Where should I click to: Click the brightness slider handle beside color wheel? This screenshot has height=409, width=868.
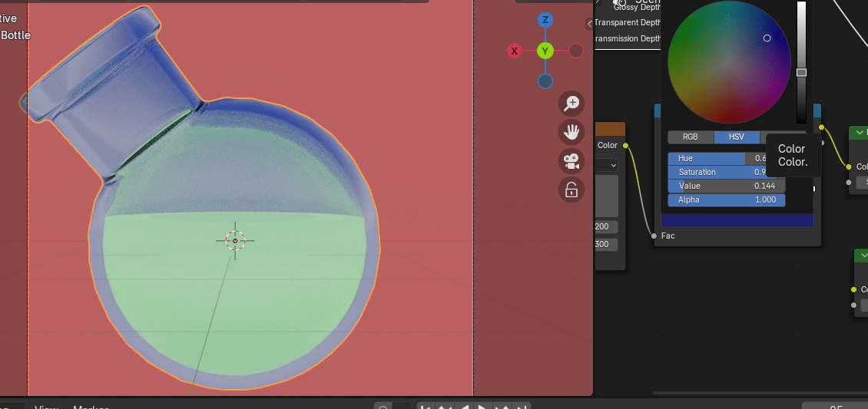coord(801,72)
